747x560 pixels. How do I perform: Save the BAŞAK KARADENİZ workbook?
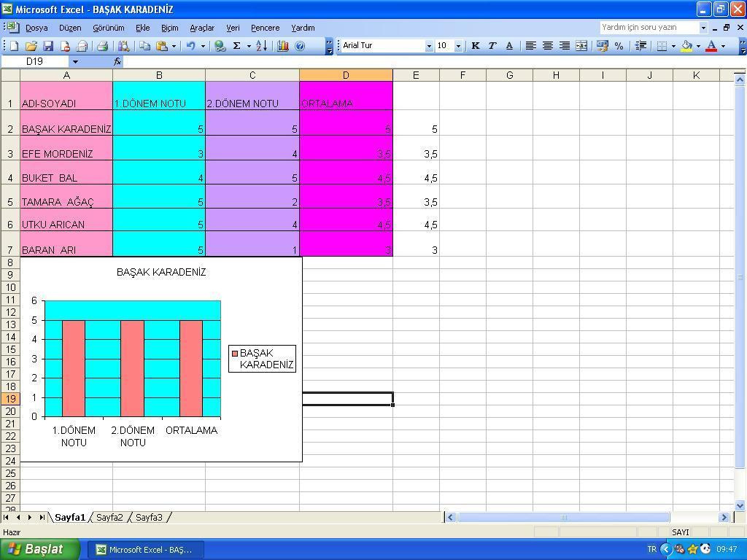tap(49, 45)
